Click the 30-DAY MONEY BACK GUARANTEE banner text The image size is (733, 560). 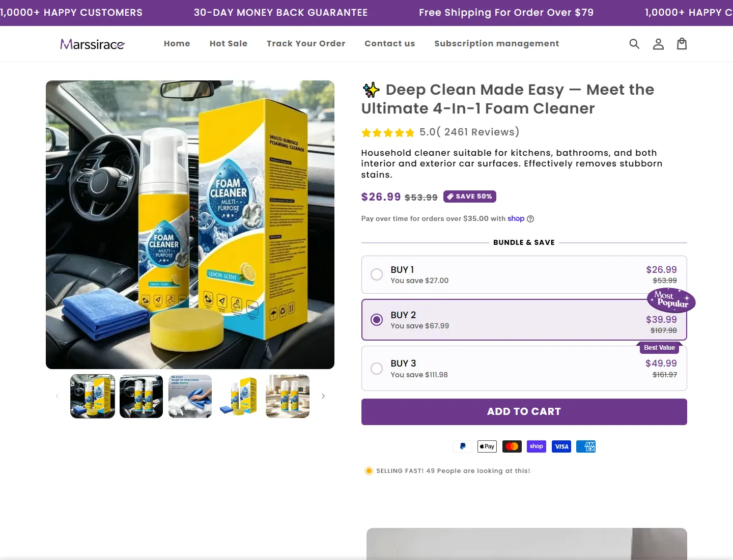[x=281, y=13]
